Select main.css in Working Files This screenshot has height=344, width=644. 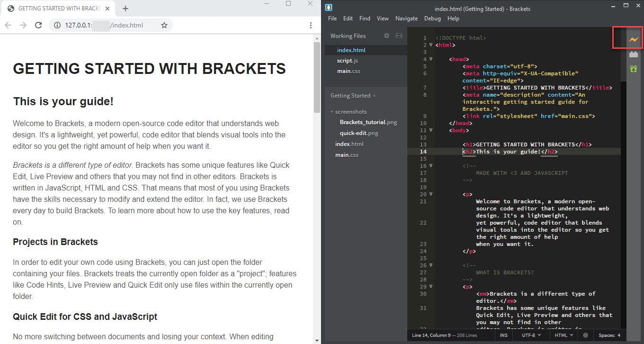click(366, 71)
